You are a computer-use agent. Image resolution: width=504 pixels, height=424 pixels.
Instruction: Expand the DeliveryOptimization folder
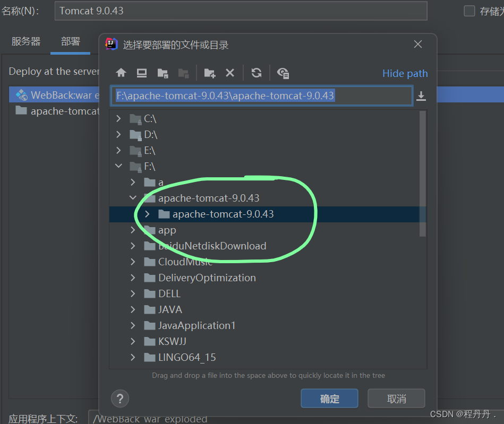click(133, 278)
